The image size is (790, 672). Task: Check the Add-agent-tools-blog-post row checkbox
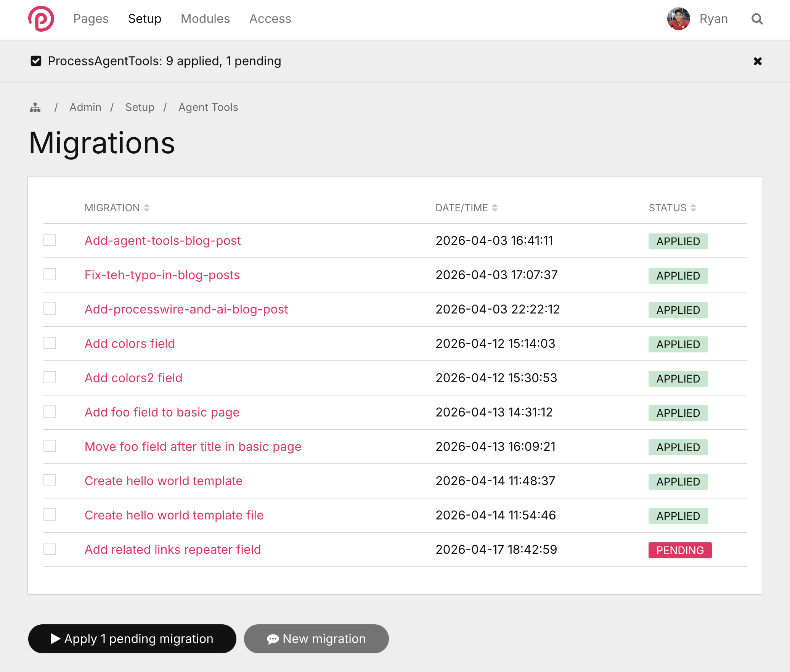click(50, 240)
